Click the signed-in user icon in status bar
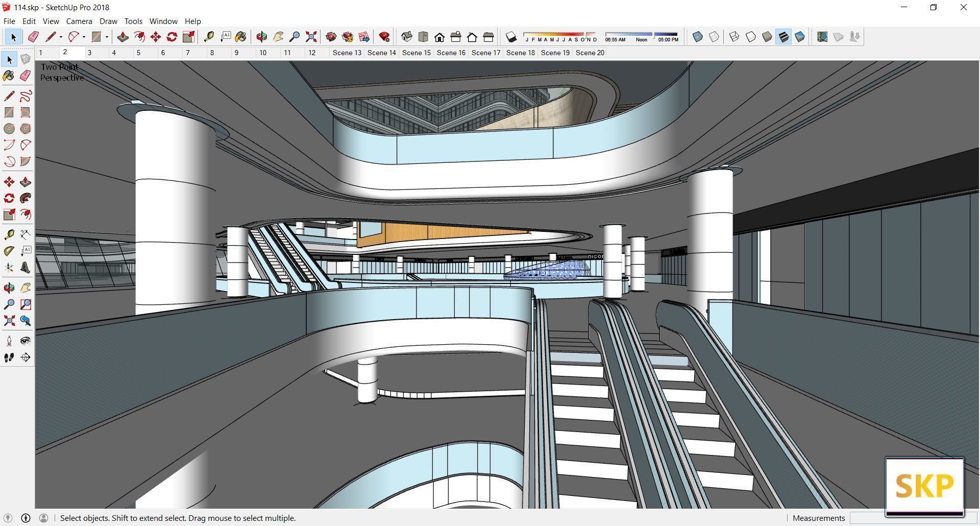 click(x=44, y=518)
